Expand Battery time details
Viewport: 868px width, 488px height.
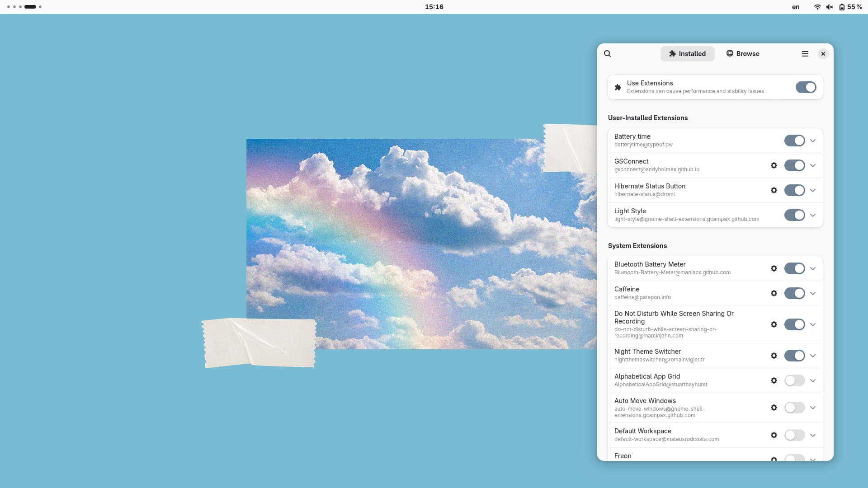click(813, 141)
